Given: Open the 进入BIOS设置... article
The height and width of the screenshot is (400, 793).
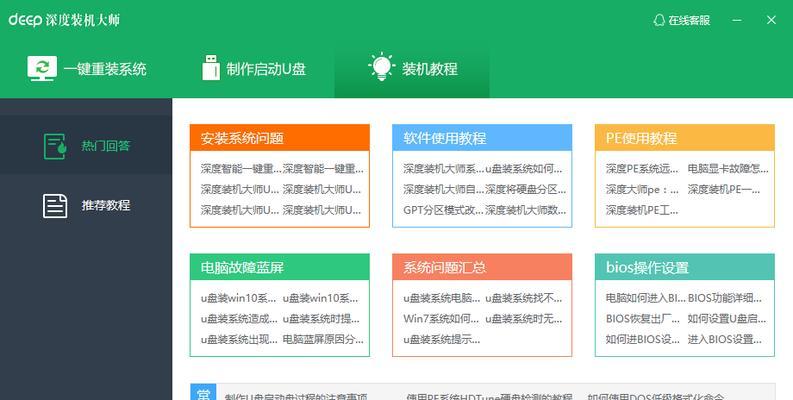Looking at the screenshot, I should [724, 340].
